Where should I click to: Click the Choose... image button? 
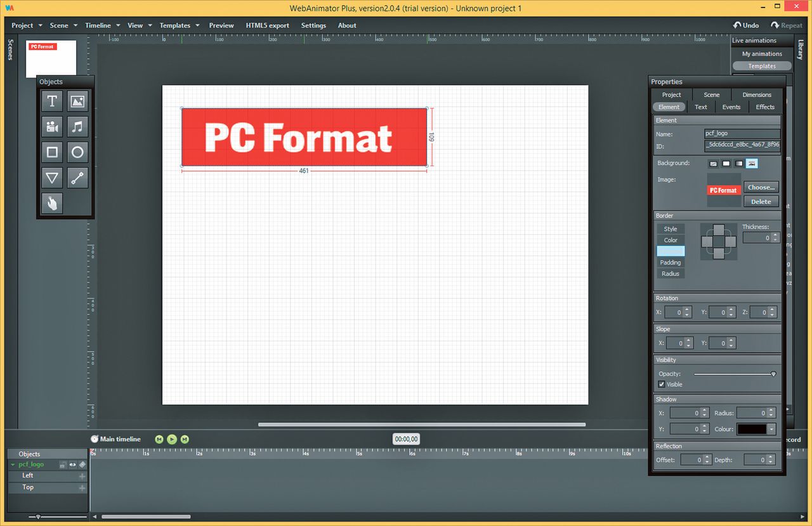[x=761, y=187]
